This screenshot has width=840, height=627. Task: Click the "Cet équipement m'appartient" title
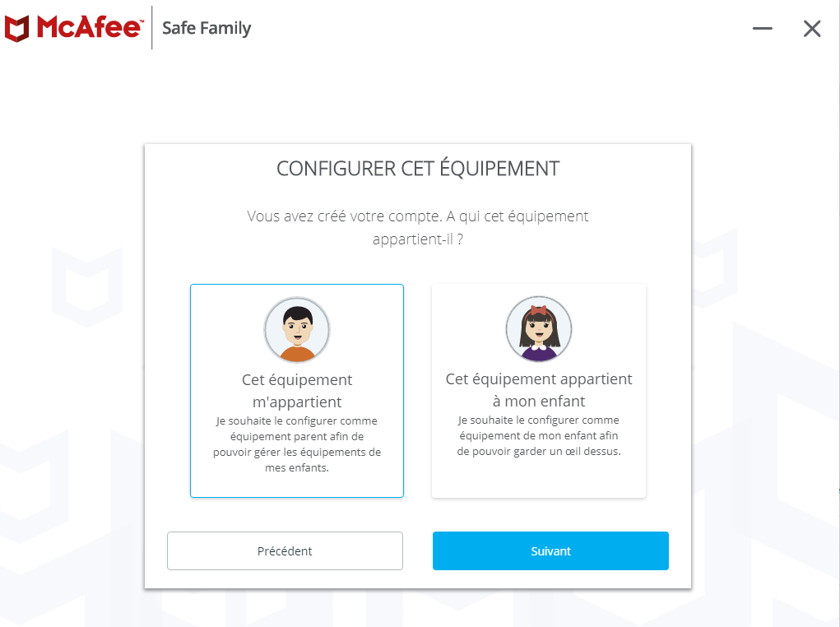297,391
